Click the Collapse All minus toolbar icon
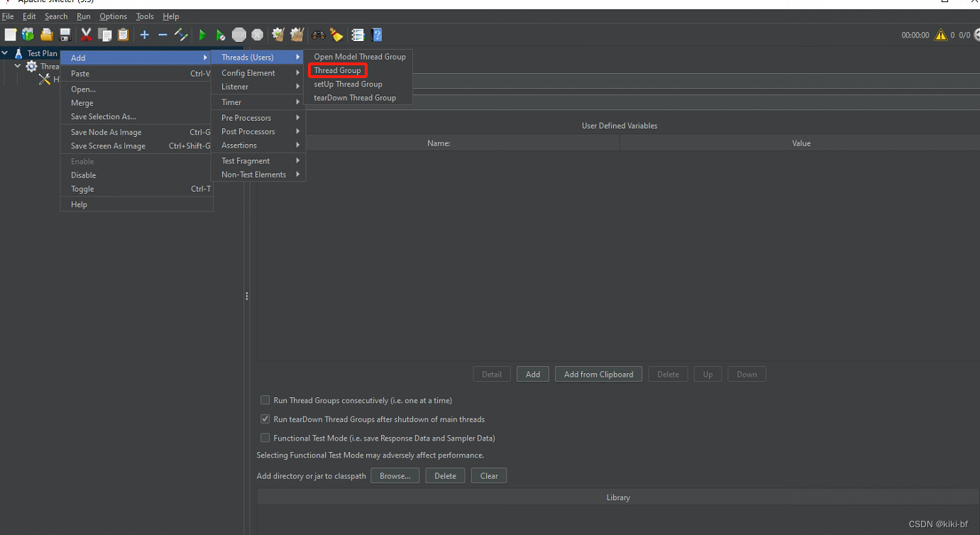980x535 pixels. (163, 35)
